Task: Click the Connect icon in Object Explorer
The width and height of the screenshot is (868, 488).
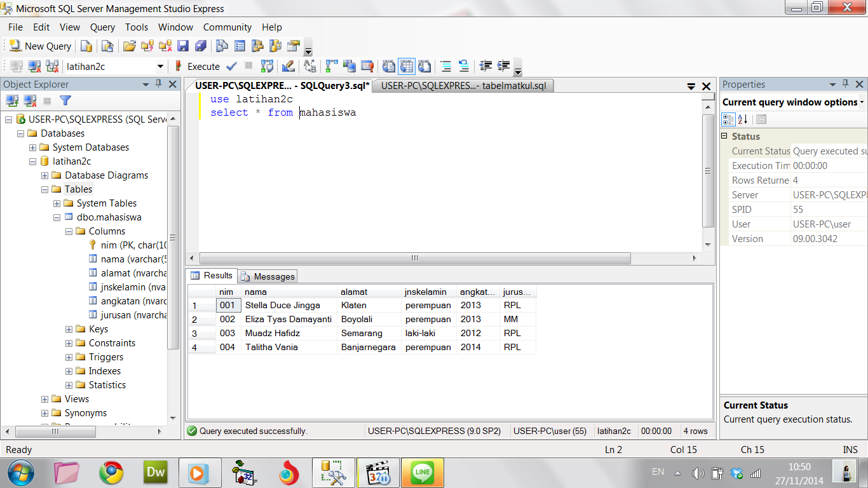Action: click(x=12, y=100)
